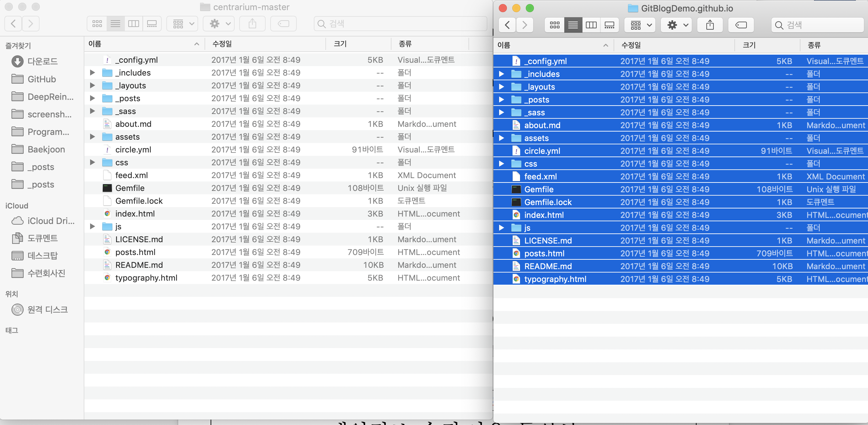This screenshot has width=868, height=425.
Task: Switch centrarium-master window to column view
Action: point(133,24)
